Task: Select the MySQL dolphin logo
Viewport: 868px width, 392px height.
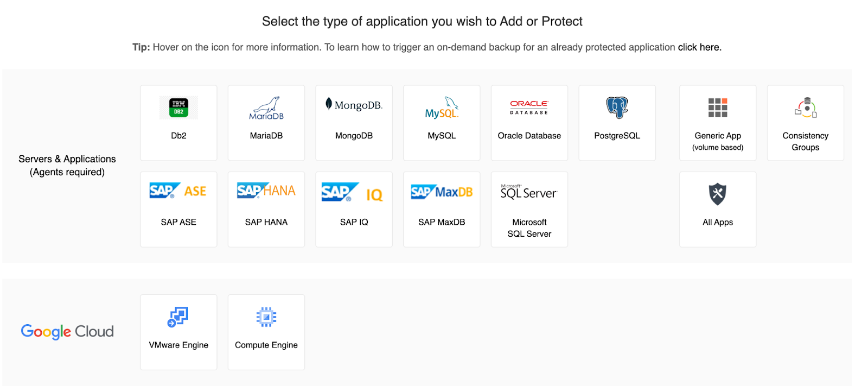Action: tap(442, 108)
